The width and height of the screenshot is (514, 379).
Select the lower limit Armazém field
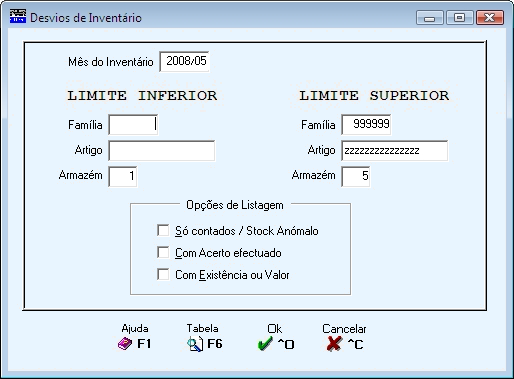123,176
